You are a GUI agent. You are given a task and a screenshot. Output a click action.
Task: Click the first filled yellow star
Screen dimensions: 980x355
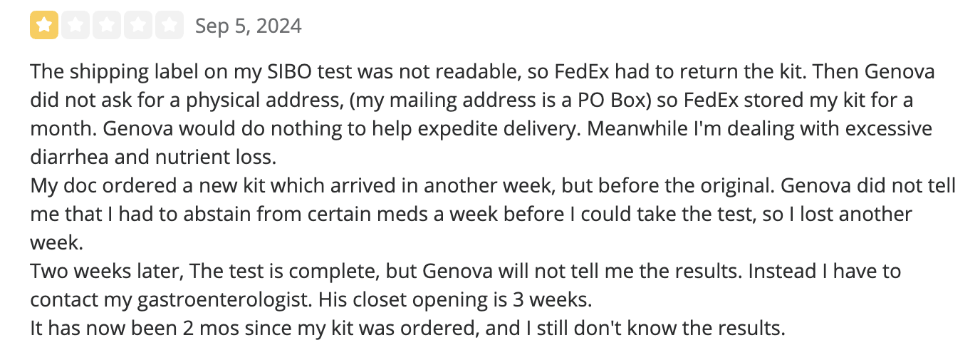pyautogui.click(x=44, y=26)
